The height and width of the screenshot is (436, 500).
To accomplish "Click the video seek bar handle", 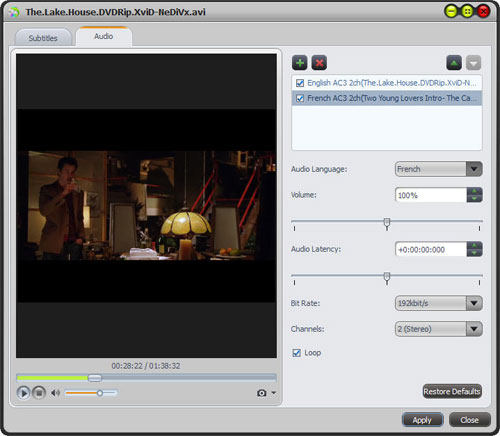I will click(95, 378).
